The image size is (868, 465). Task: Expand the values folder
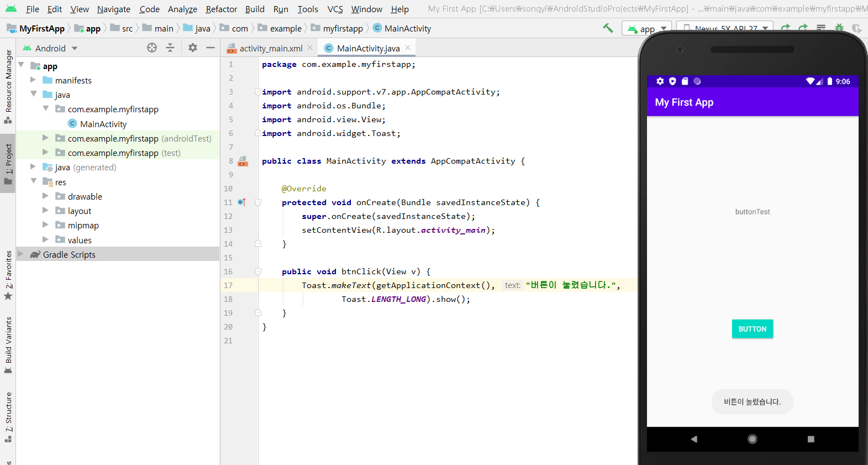[x=46, y=239]
